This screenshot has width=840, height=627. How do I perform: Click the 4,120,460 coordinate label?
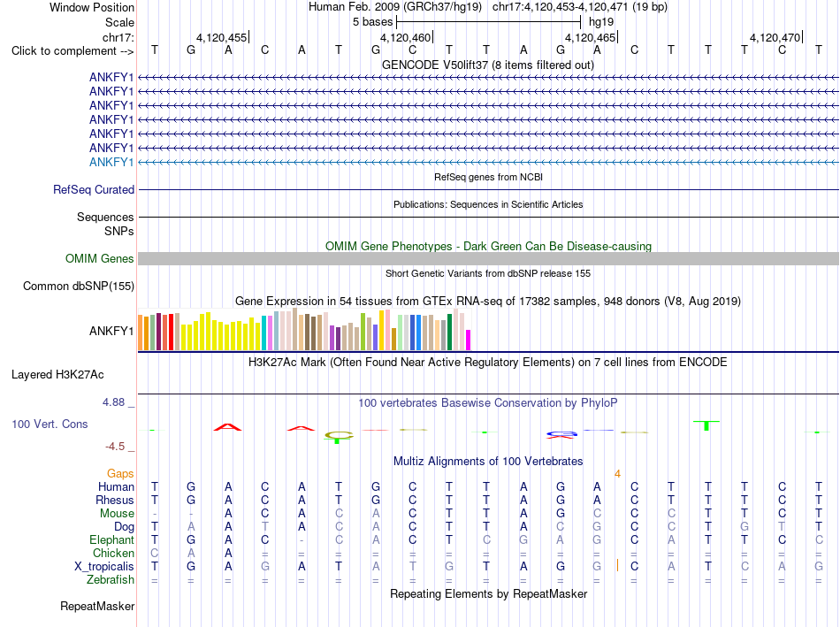pyautogui.click(x=406, y=37)
